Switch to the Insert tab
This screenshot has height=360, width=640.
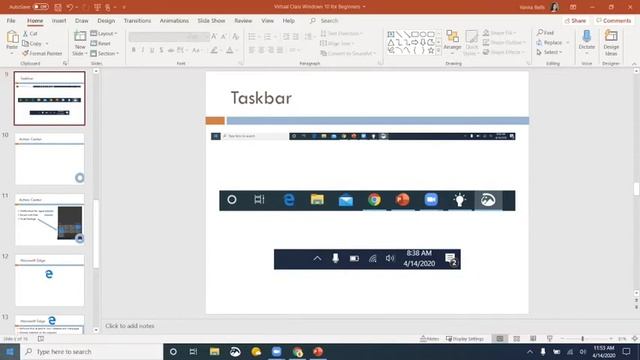59,20
